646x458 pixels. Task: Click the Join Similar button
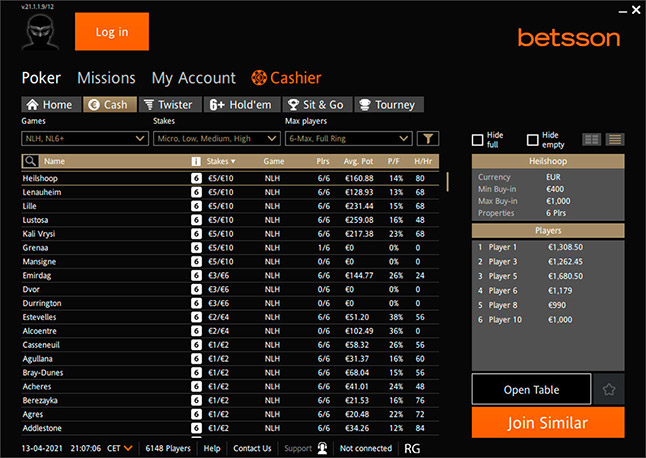point(548,423)
